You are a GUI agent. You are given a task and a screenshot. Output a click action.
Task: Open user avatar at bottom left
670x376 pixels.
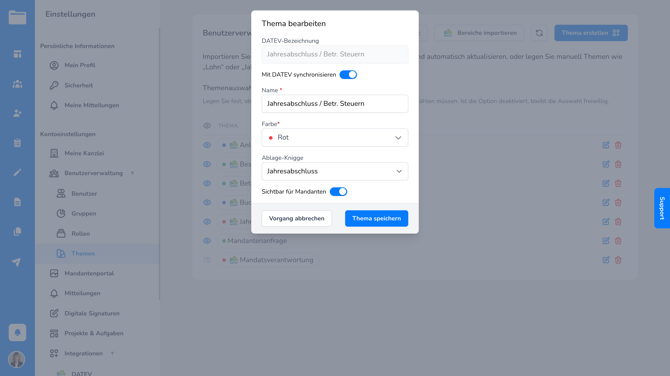point(17,359)
